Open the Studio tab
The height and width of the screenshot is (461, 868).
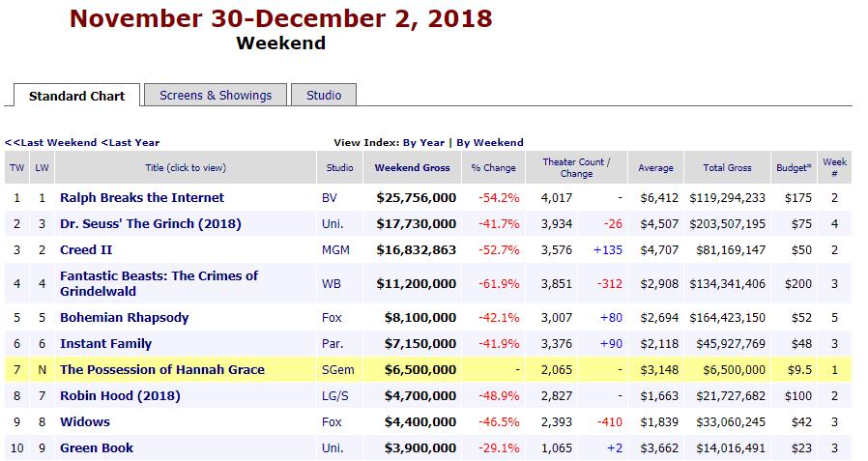point(324,95)
